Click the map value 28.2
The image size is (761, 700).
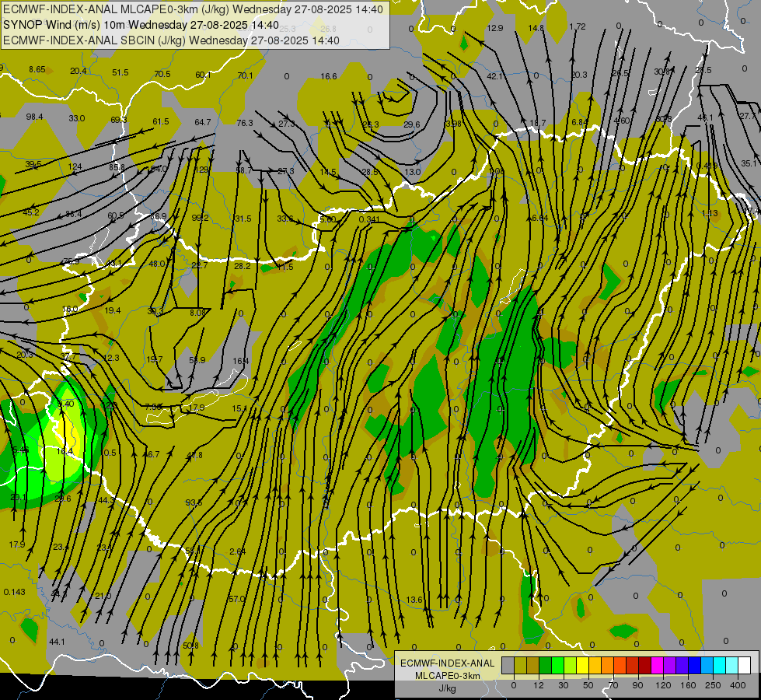[243, 266]
